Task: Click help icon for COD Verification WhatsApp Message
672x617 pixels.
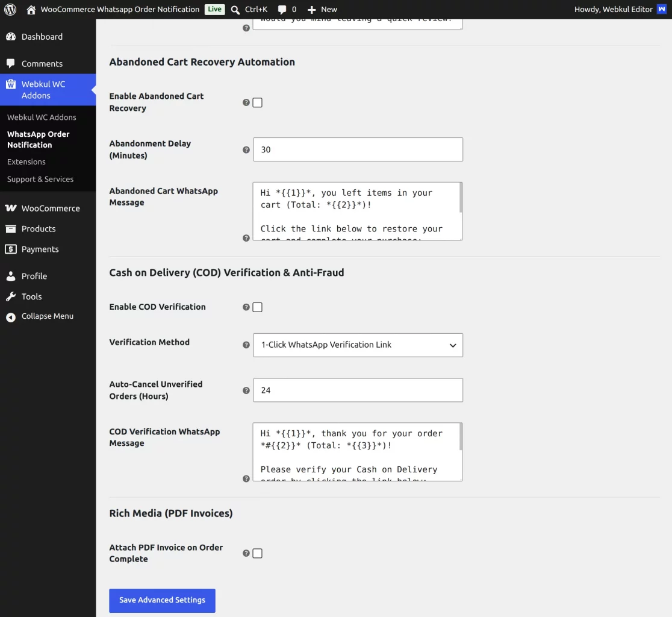Action: [x=246, y=478]
